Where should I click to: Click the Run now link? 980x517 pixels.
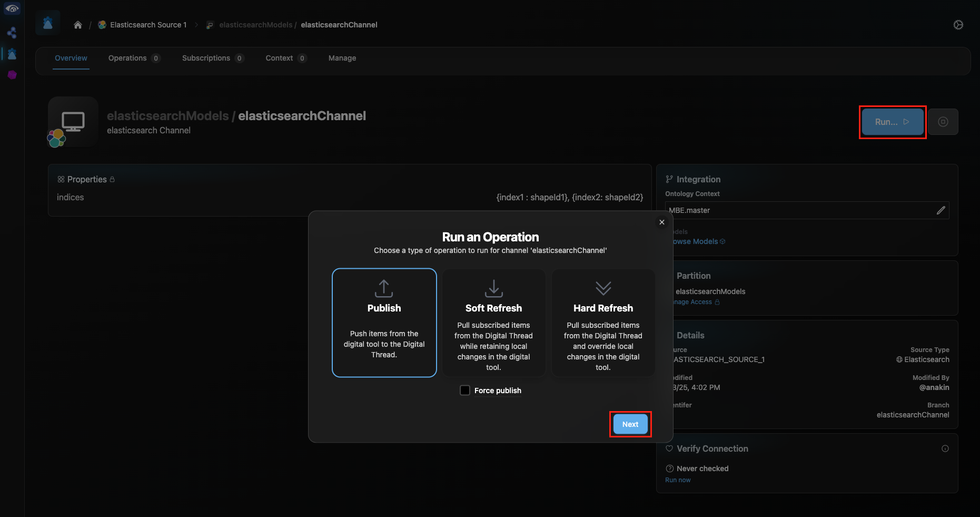click(678, 480)
